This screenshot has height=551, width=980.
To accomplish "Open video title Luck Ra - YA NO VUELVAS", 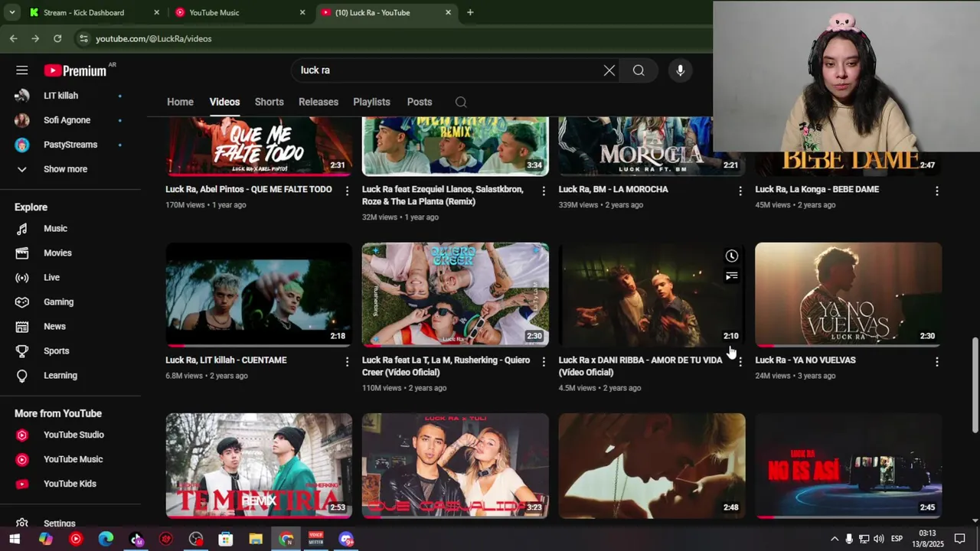I will tap(805, 360).
